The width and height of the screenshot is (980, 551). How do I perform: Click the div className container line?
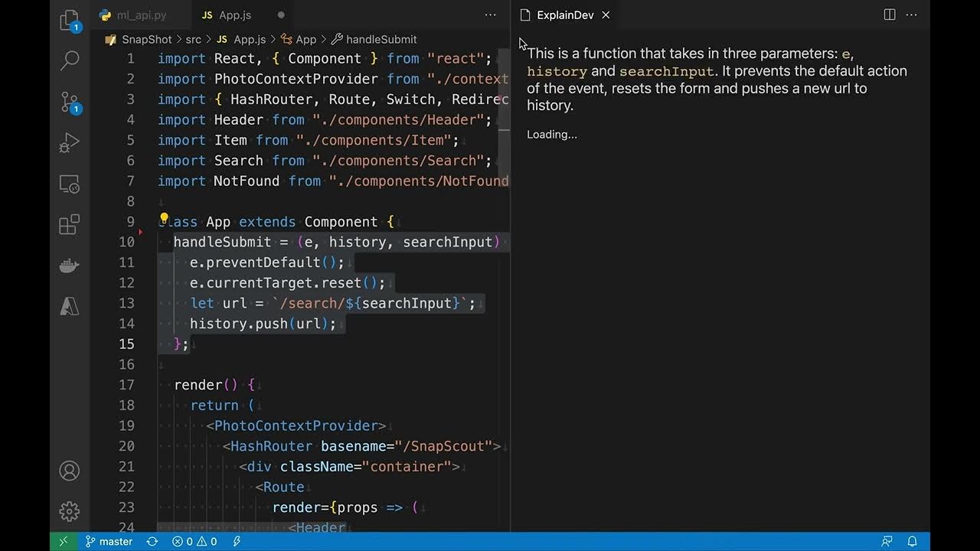[349, 467]
